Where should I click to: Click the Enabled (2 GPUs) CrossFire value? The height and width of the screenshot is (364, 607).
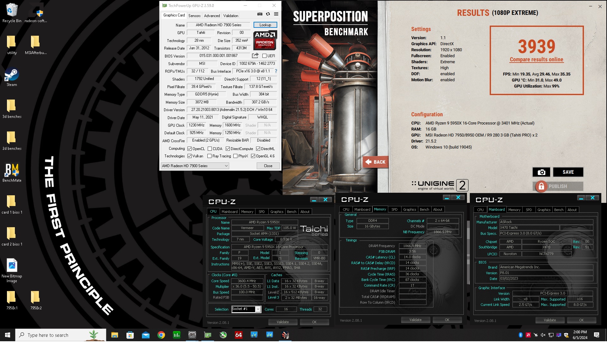[x=205, y=140]
